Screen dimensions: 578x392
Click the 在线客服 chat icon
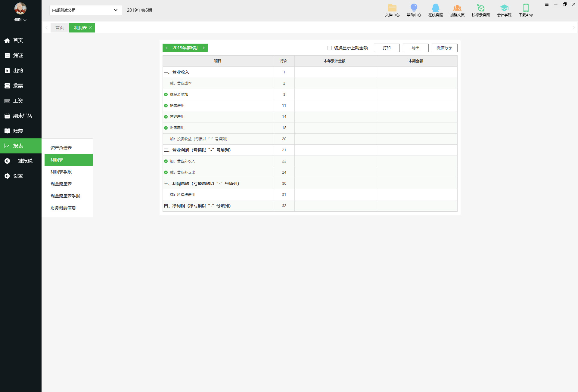click(435, 8)
